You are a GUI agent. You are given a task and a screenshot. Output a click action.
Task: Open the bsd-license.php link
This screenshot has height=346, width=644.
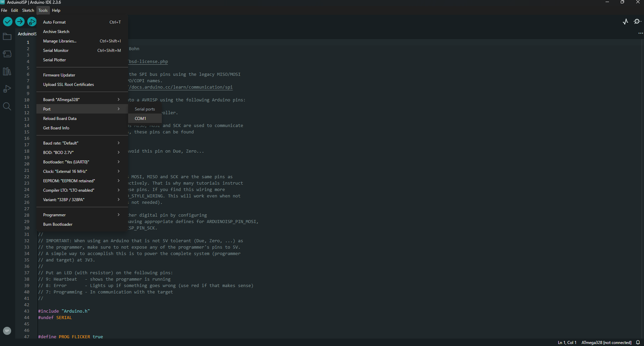tap(148, 62)
